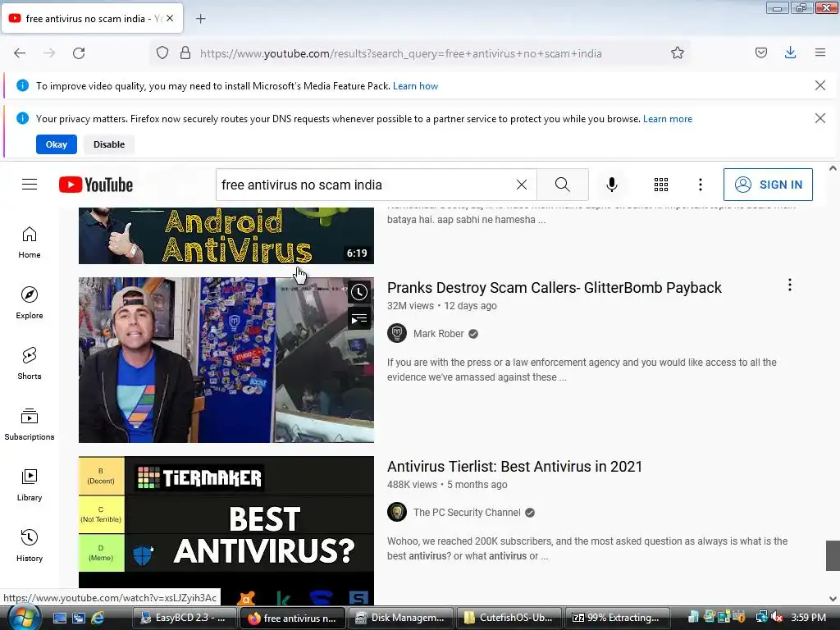Open the Firefox downloads panel

[x=790, y=53]
